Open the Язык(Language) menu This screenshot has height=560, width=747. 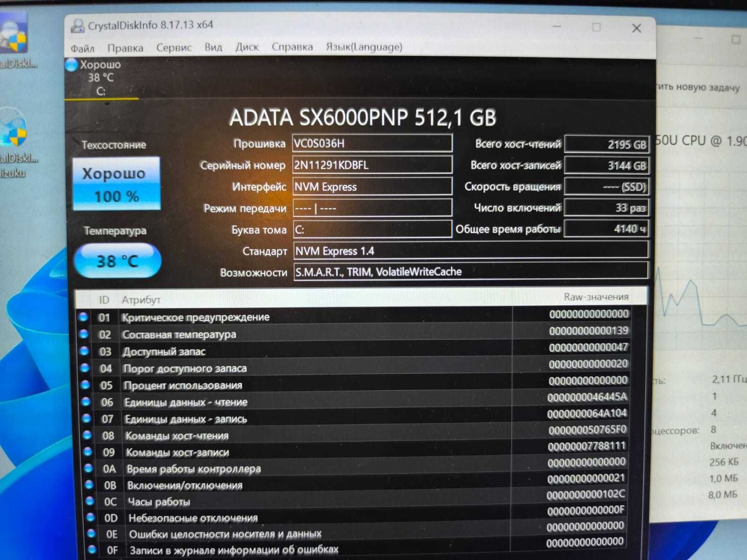(x=364, y=47)
